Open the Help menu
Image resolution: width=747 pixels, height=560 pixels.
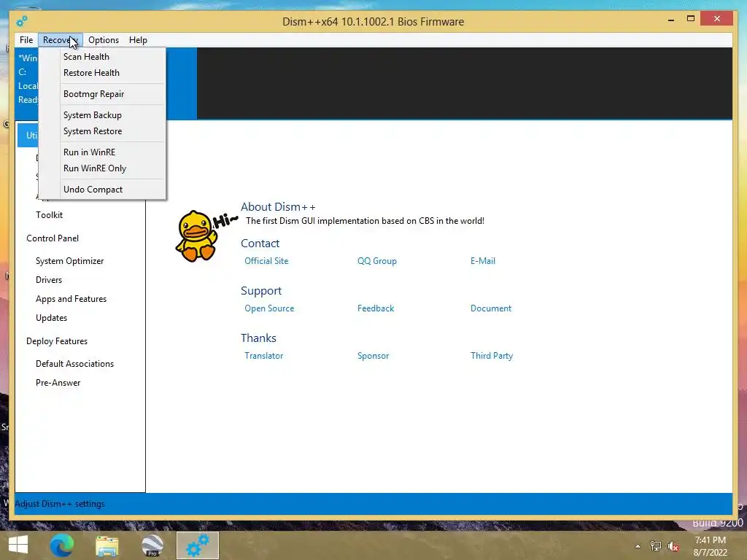pos(138,40)
